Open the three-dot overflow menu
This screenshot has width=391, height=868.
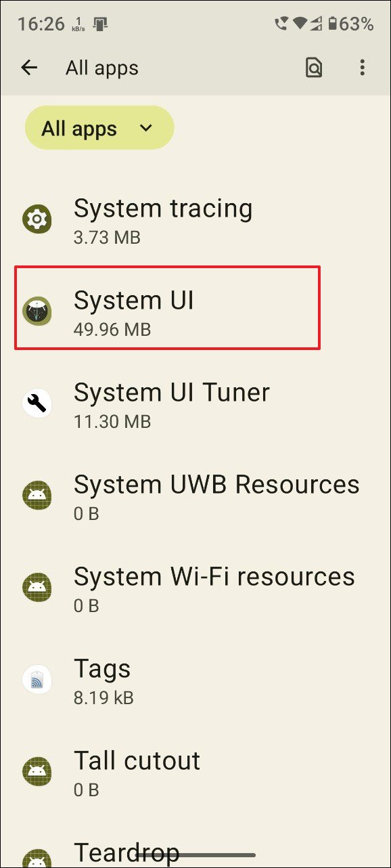point(363,68)
